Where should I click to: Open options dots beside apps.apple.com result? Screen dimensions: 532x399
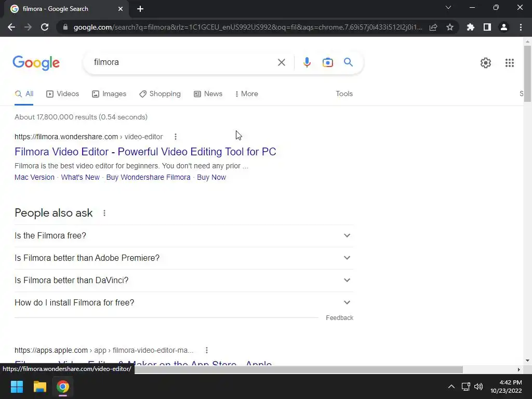(207, 350)
